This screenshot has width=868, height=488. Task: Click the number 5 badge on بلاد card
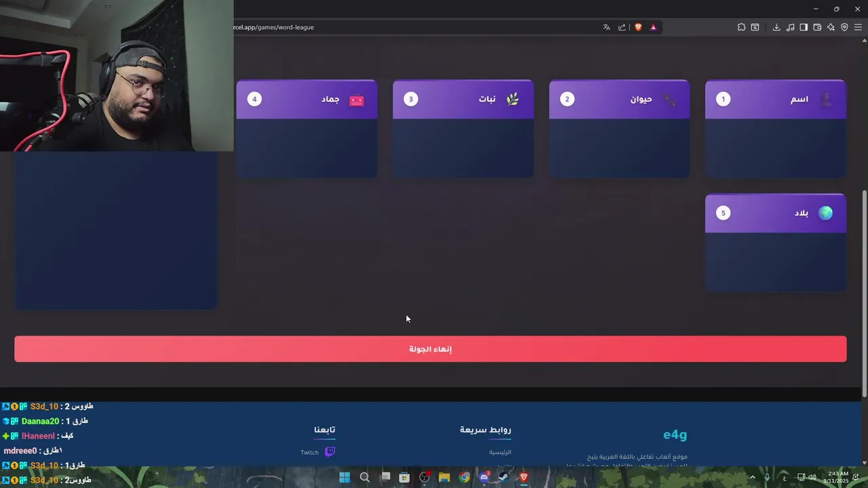point(723,213)
